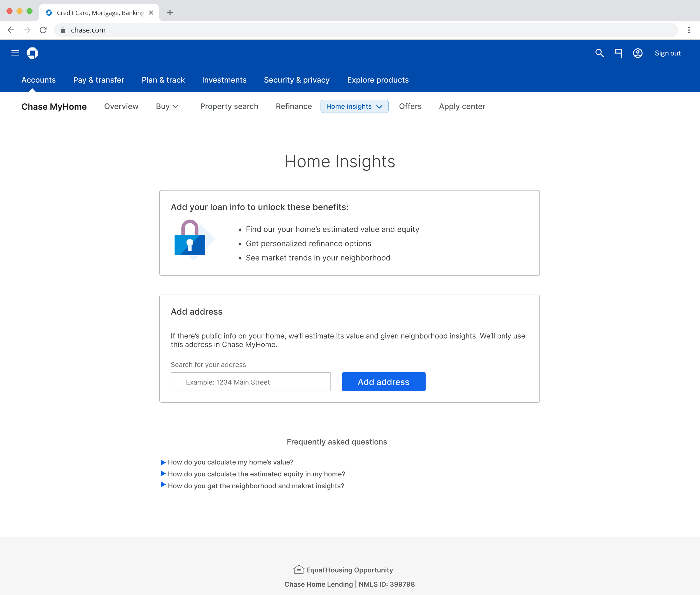This screenshot has width=700, height=595.
Task: Click the padlock site info icon
Action: tap(63, 30)
